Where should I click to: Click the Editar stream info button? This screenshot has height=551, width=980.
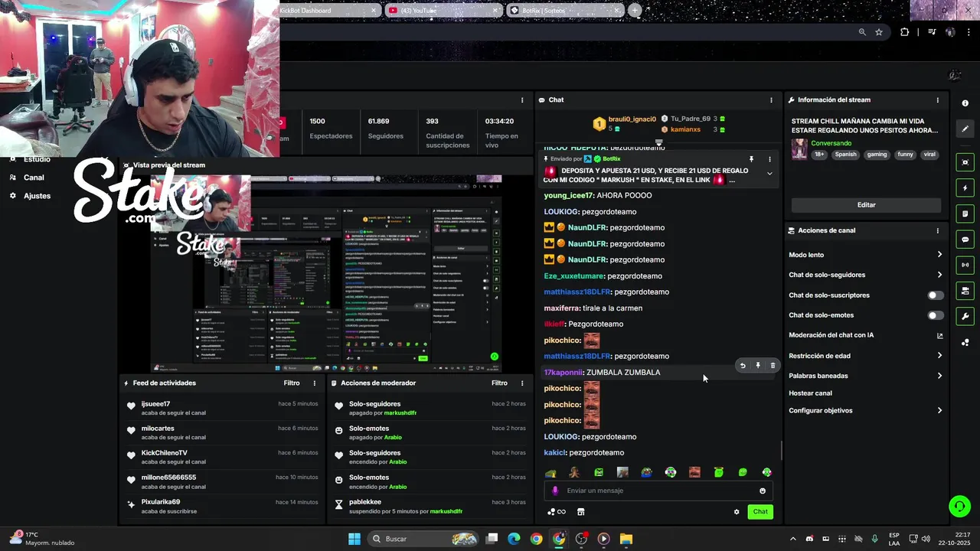point(866,205)
